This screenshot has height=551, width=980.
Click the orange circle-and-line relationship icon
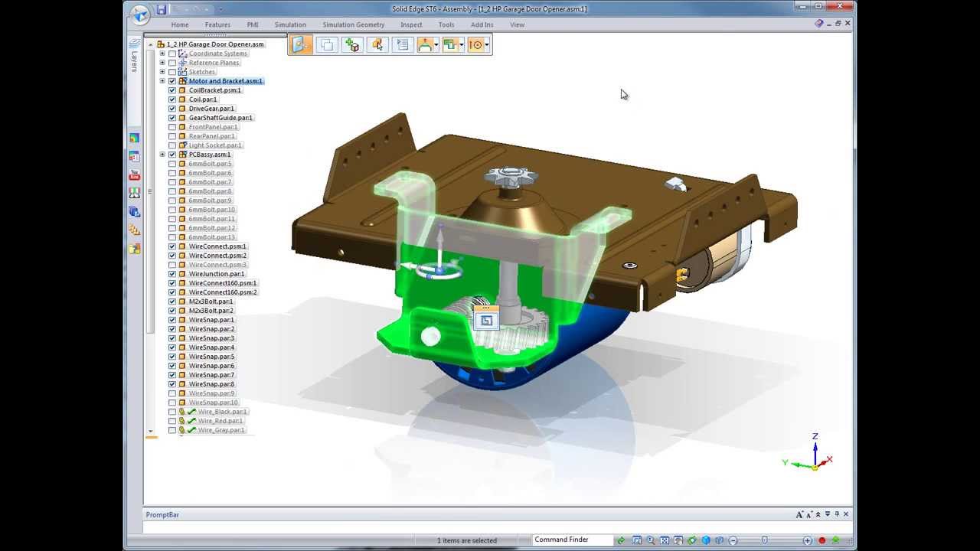click(x=475, y=45)
